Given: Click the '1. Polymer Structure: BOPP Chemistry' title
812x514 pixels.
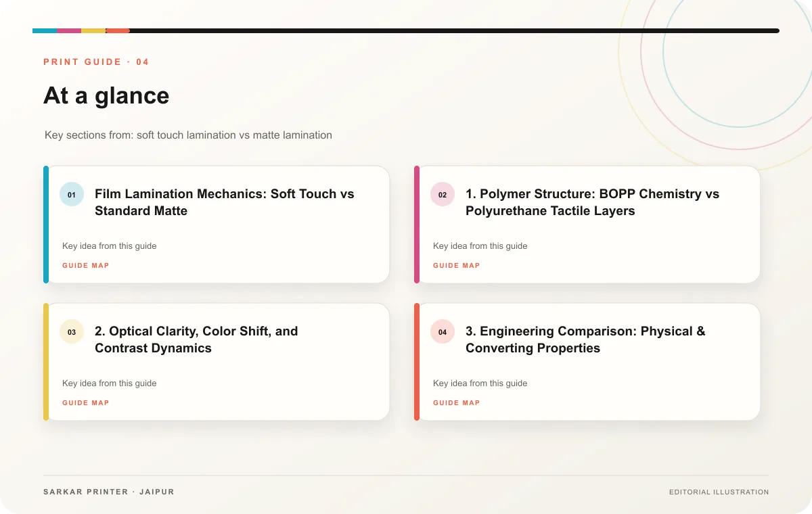Looking at the screenshot, I should coord(592,202).
